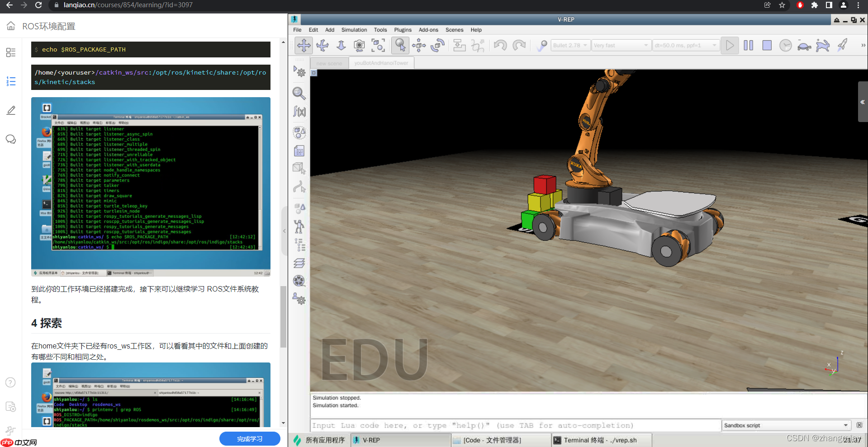Open the Video Recorder panel

point(299,281)
